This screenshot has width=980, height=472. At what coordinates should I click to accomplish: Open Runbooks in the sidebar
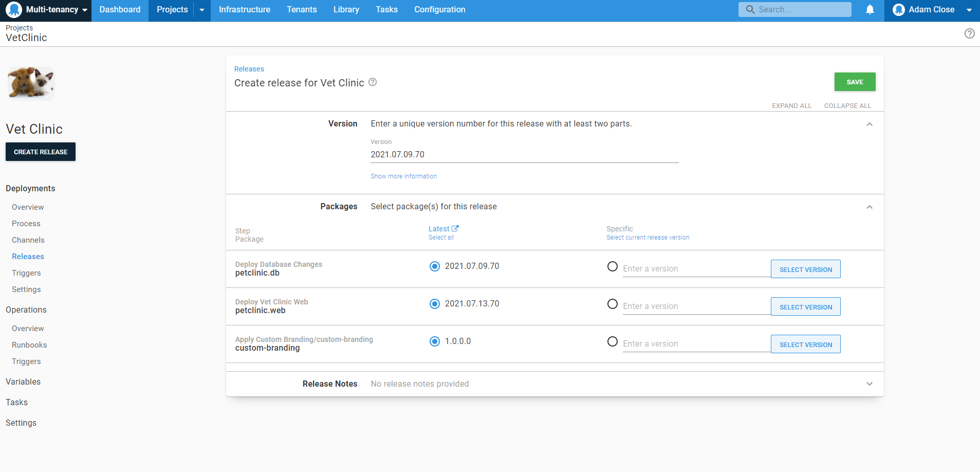tap(29, 345)
